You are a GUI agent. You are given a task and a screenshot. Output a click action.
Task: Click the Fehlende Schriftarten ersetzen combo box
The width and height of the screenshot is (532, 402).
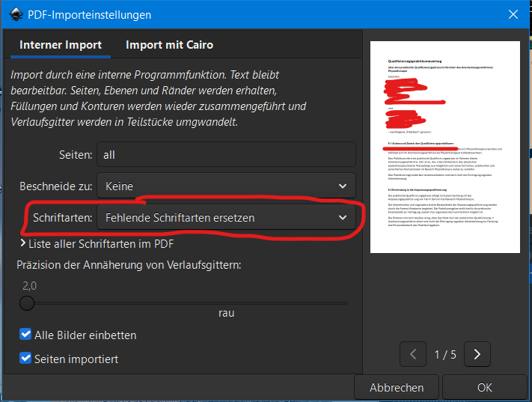pos(226,217)
